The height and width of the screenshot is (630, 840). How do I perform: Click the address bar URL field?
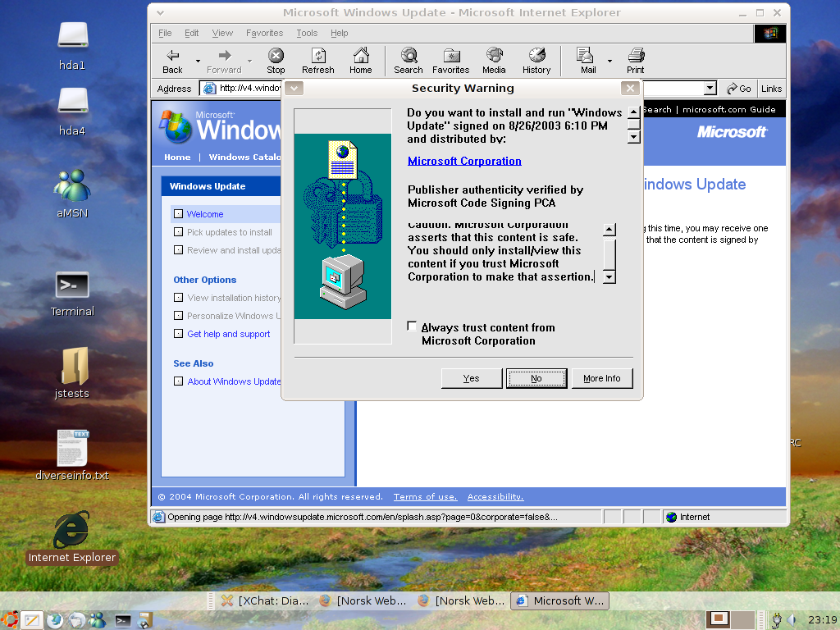click(x=240, y=88)
